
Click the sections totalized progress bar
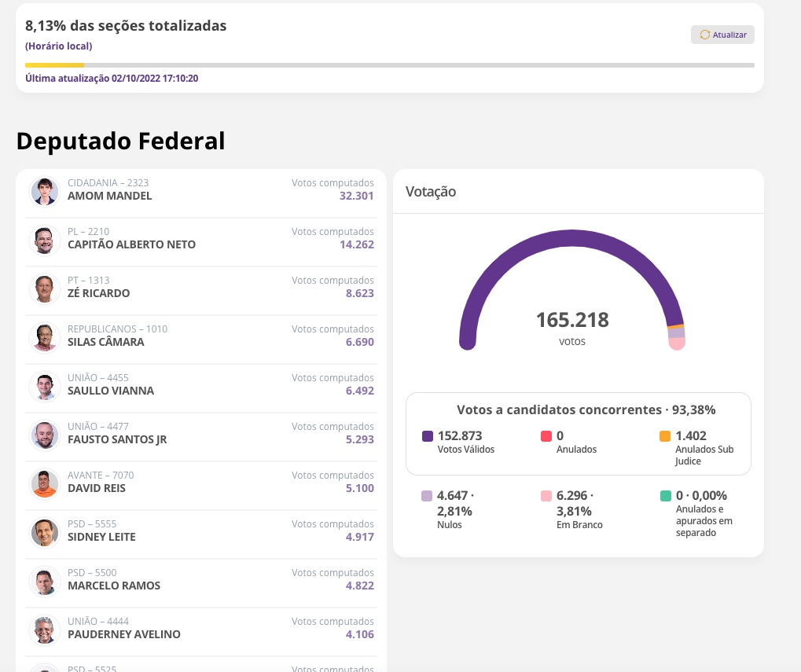389,65
